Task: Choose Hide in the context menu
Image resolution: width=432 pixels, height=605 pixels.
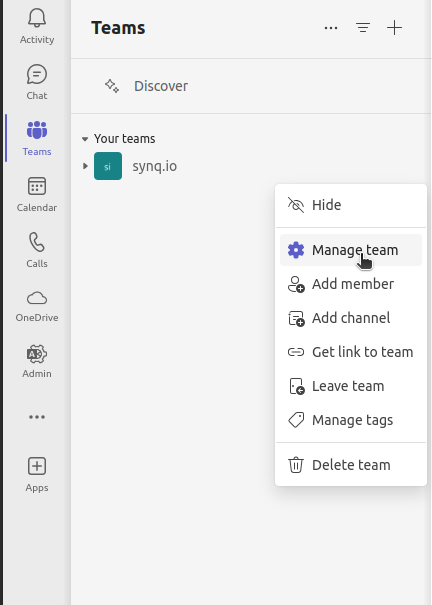Action: tap(351, 205)
